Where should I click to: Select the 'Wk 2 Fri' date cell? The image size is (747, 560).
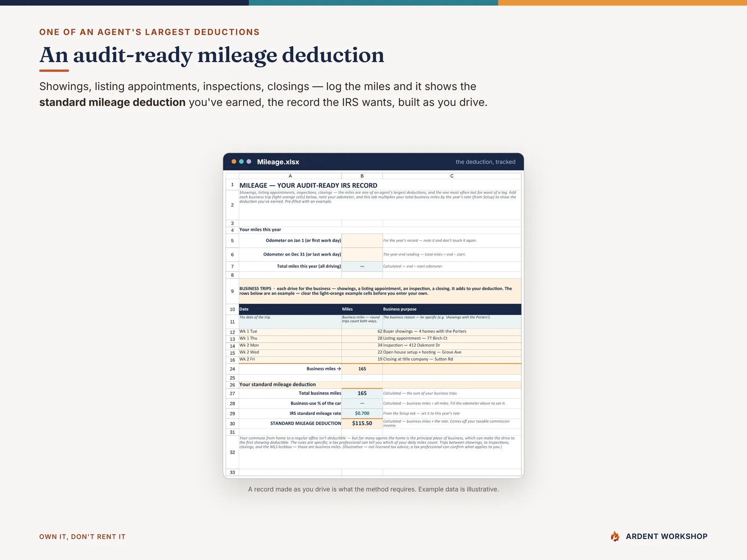290,359
